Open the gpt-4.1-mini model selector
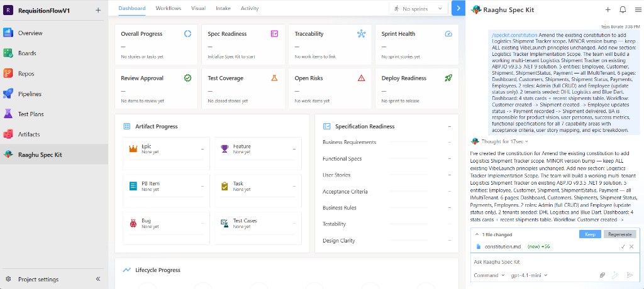The width and height of the screenshot is (644, 289). 529,275
